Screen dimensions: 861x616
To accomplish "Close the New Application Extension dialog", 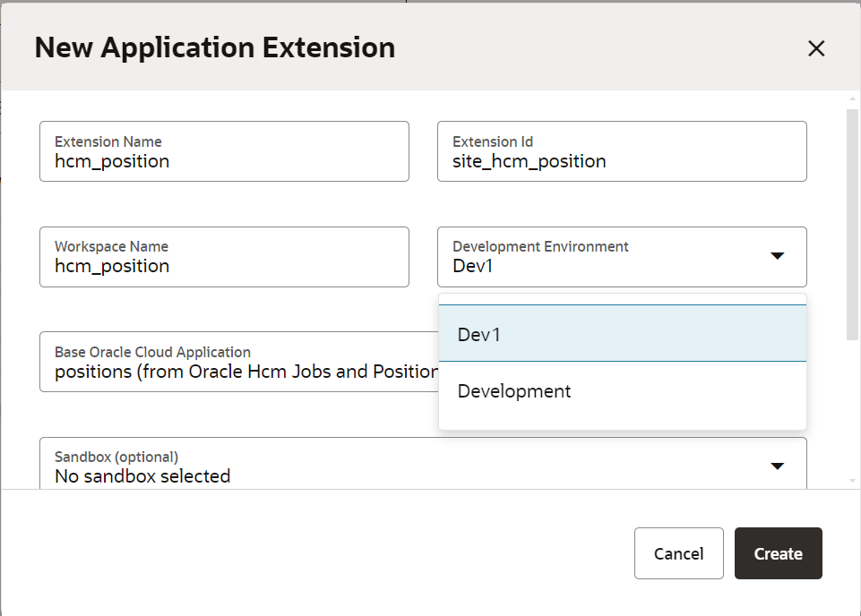I will tap(816, 48).
